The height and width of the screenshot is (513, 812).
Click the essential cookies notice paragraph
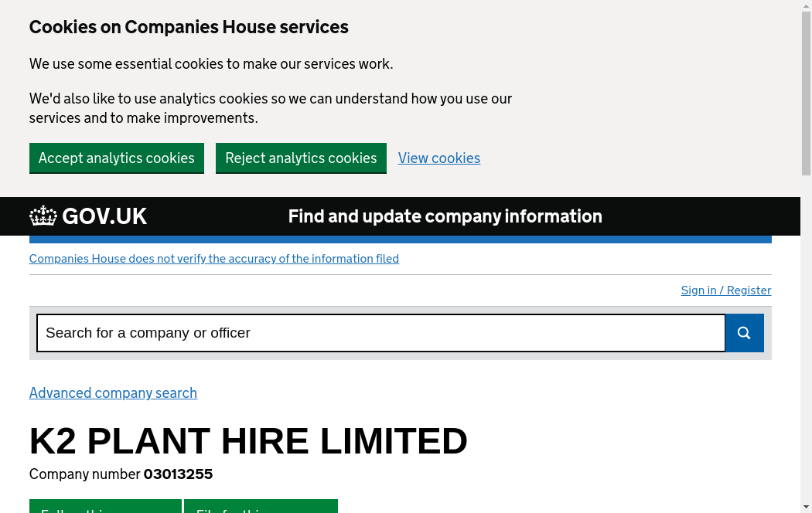coord(211,64)
